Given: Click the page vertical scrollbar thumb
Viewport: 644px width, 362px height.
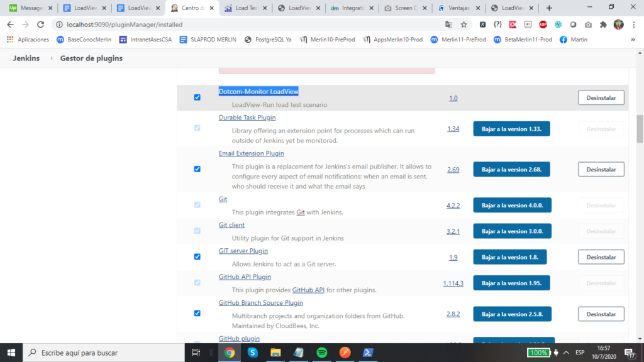Looking at the screenshot, I should pyautogui.click(x=640, y=129).
